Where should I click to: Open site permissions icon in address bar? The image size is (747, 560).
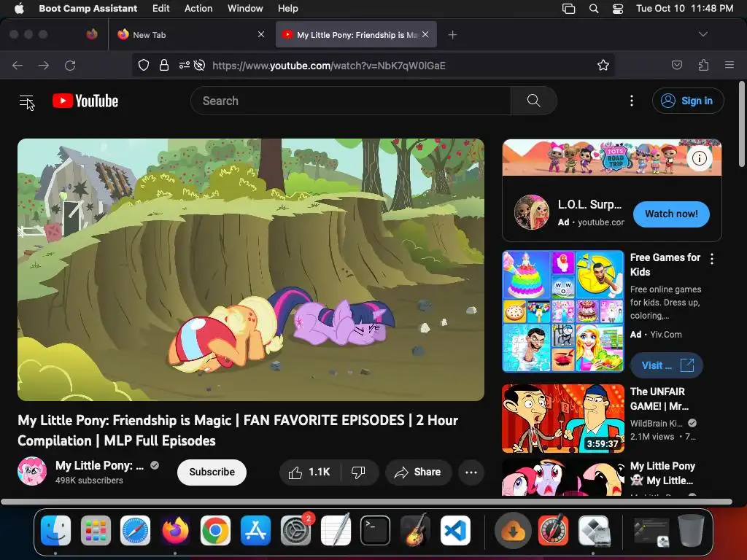185,65
